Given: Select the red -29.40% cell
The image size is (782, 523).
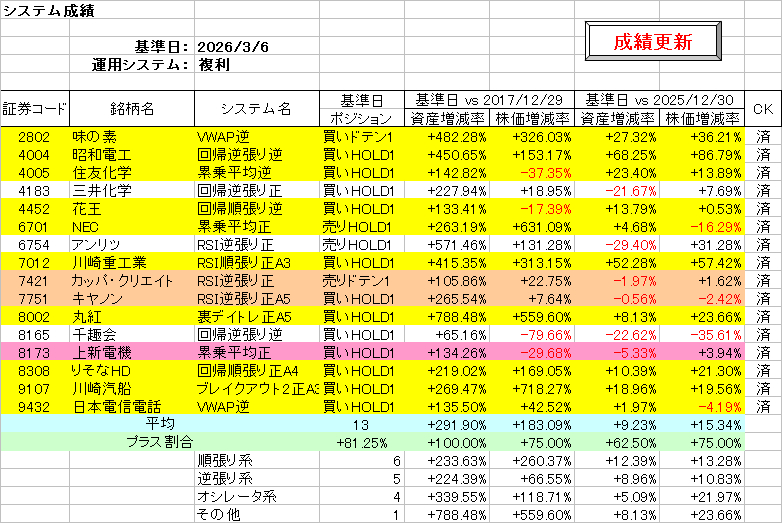Looking at the screenshot, I should pos(617,244).
